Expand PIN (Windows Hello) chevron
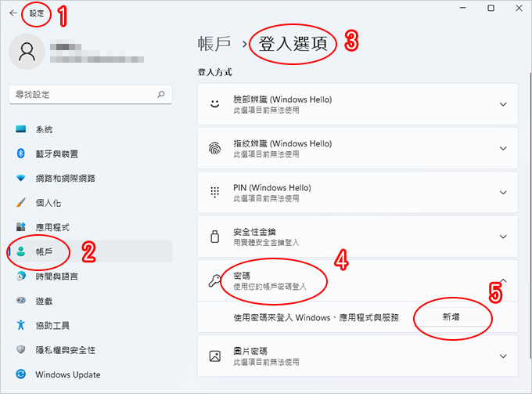The height and width of the screenshot is (394, 532). click(503, 193)
